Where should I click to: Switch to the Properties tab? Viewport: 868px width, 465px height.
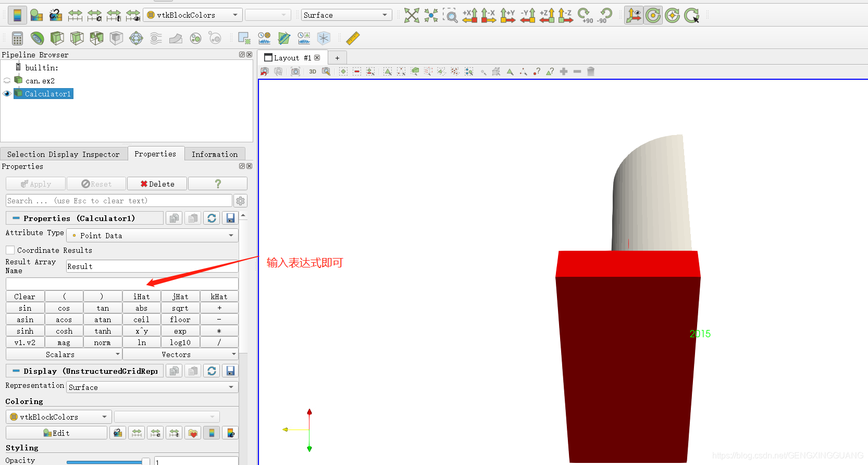click(155, 154)
